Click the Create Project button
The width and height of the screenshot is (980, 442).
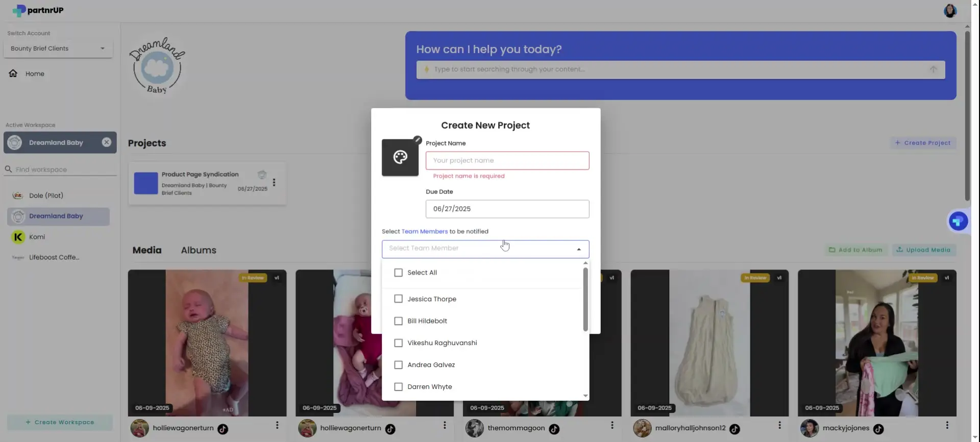[x=923, y=143]
